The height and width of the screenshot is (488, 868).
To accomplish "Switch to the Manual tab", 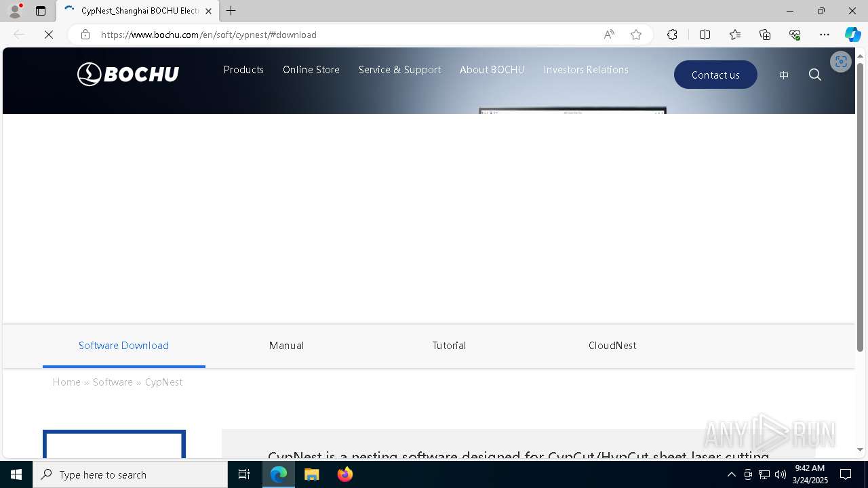I will coord(286,346).
